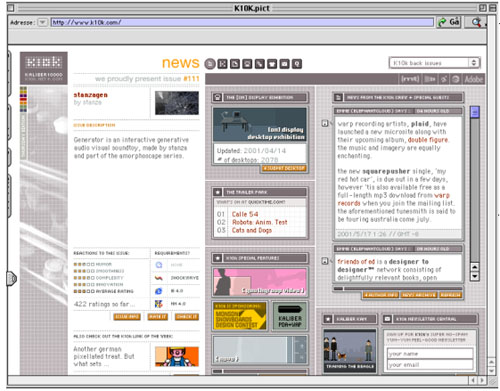This screenshot has height=391, width=500.
Task: Click the green reload arrow in browser toolbar
Action: (442, 22)
